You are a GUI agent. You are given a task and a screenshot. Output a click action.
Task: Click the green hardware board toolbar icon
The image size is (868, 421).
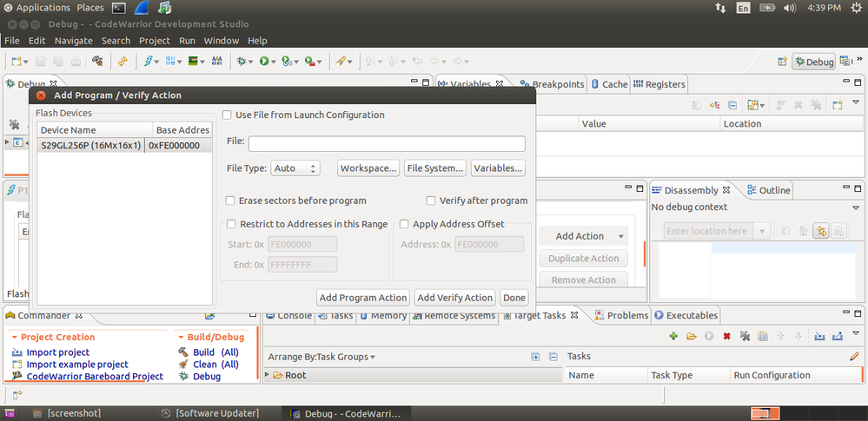pyautogui.click(x=193, y=62)
